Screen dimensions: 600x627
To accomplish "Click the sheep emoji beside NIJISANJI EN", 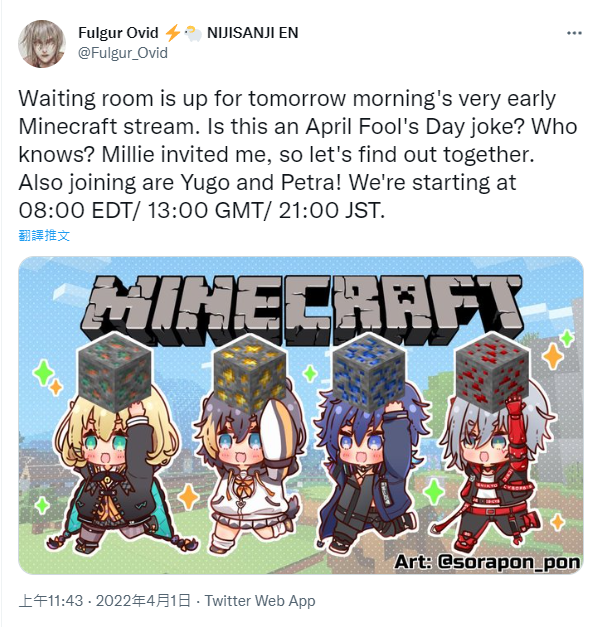I will click(x=193, y=33).
